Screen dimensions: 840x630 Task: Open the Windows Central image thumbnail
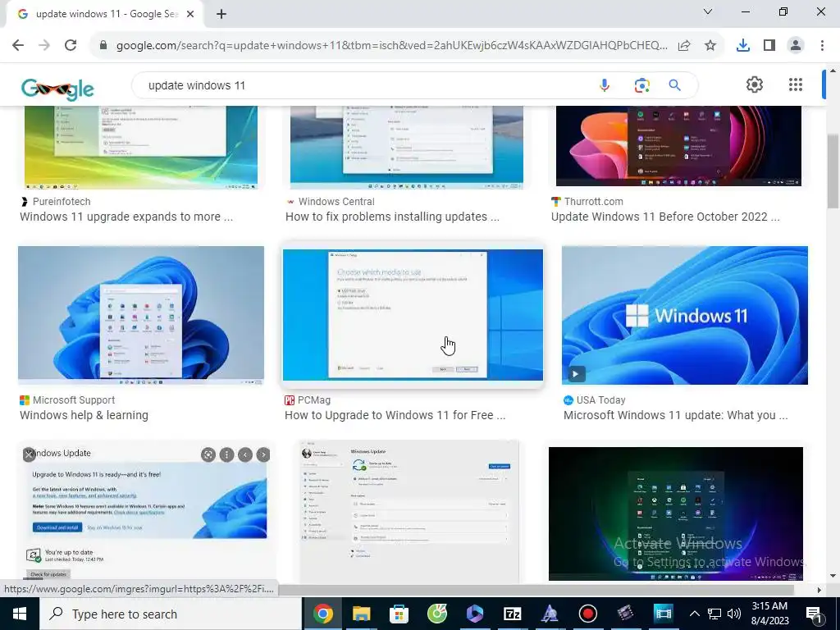[407, 148]
